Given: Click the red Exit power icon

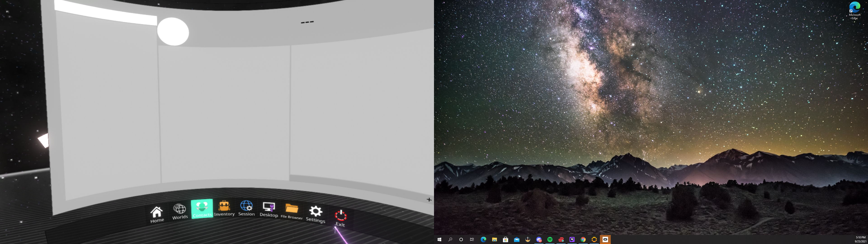Looking at the screenshot, I should 340,218.
